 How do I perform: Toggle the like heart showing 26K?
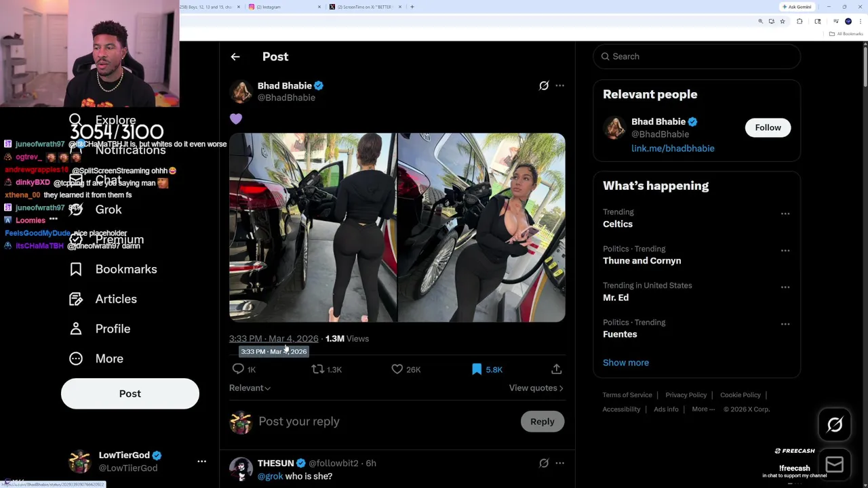[397, 369]
